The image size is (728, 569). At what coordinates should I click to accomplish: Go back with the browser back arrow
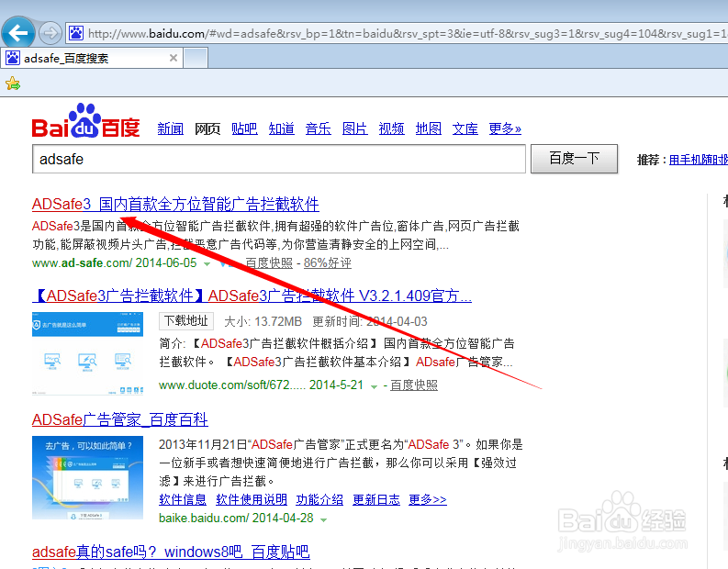point(17,32)
